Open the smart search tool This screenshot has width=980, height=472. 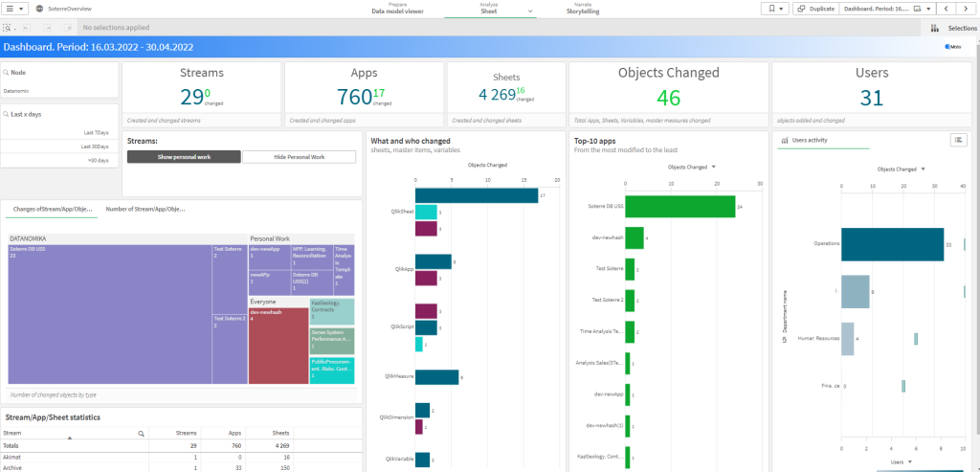[x=8, y=28]
